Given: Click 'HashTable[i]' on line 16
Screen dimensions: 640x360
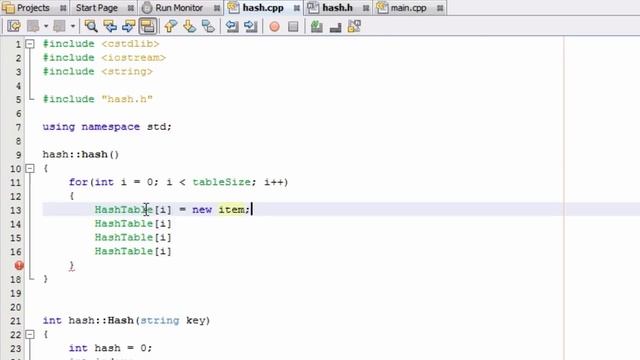Looking at the screenshot, I should pos(133,251).
